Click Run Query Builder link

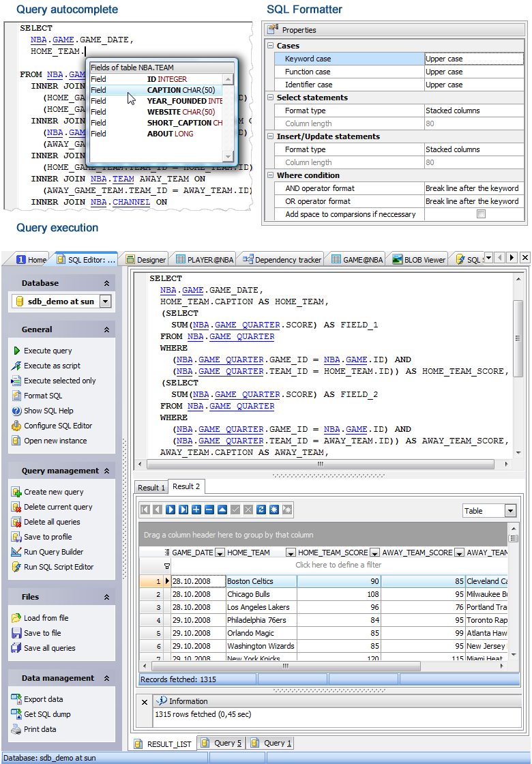coord(54,552)
